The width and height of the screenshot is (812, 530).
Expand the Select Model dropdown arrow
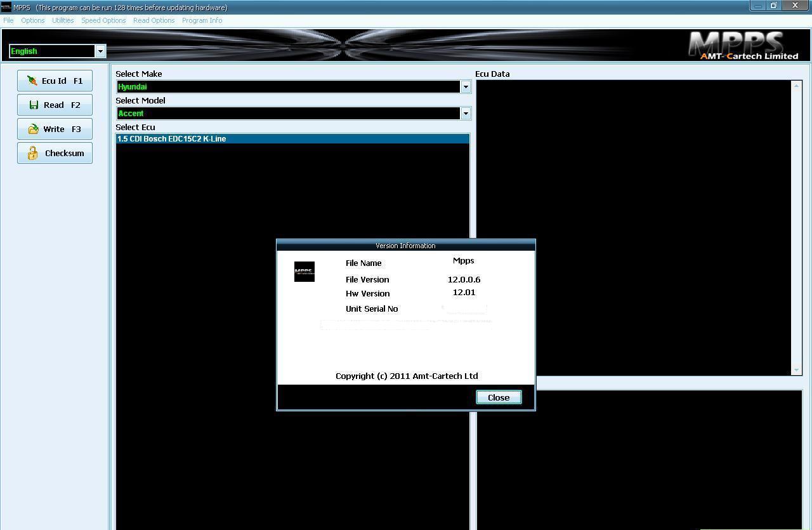(466, 113)
